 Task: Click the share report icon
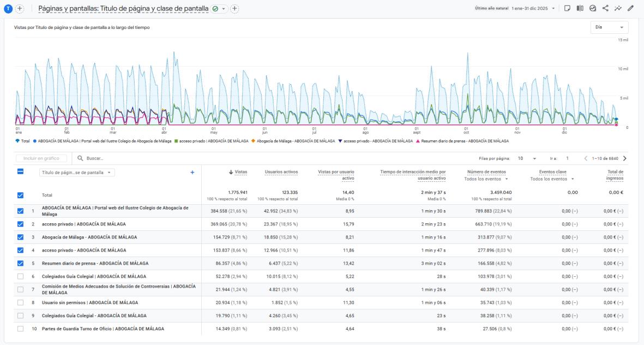pos(605,9)
